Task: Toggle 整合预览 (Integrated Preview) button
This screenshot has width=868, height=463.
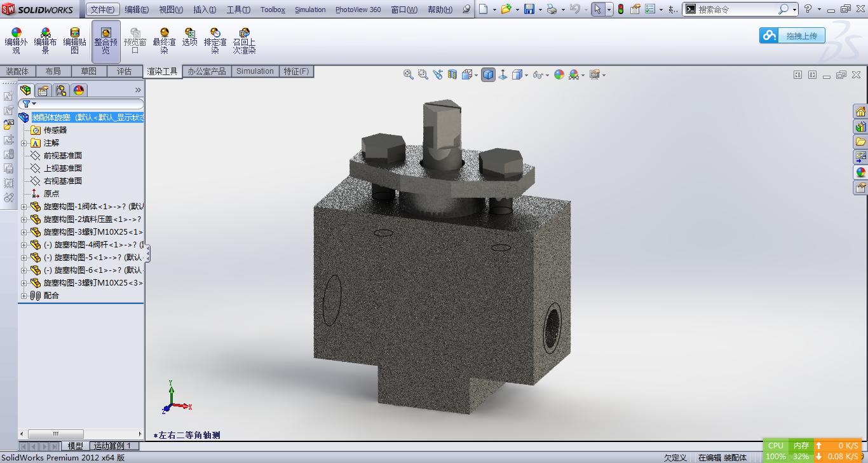Action: (x=106, y=41)
